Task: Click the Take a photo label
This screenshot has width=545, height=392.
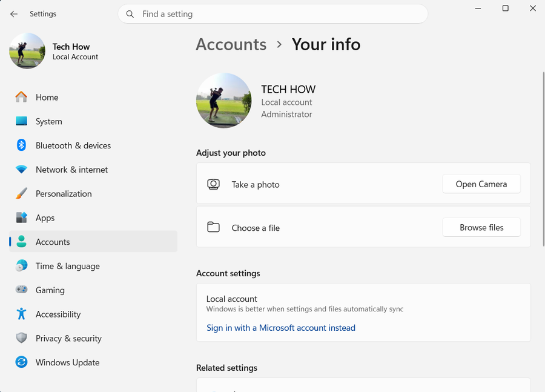Action: [256, 185]
